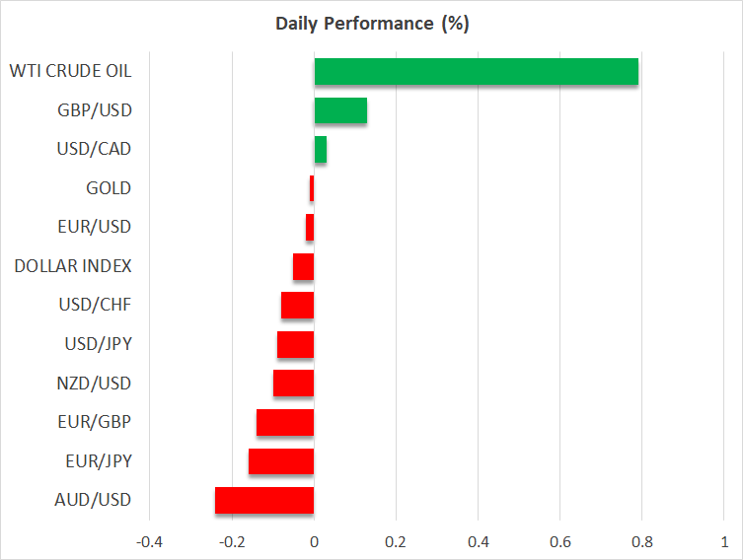Click the WTI CRUDE OIL axis label
The width and height of the screenshot is (743, 560).
pyautogui.click(x=70, y=71)
